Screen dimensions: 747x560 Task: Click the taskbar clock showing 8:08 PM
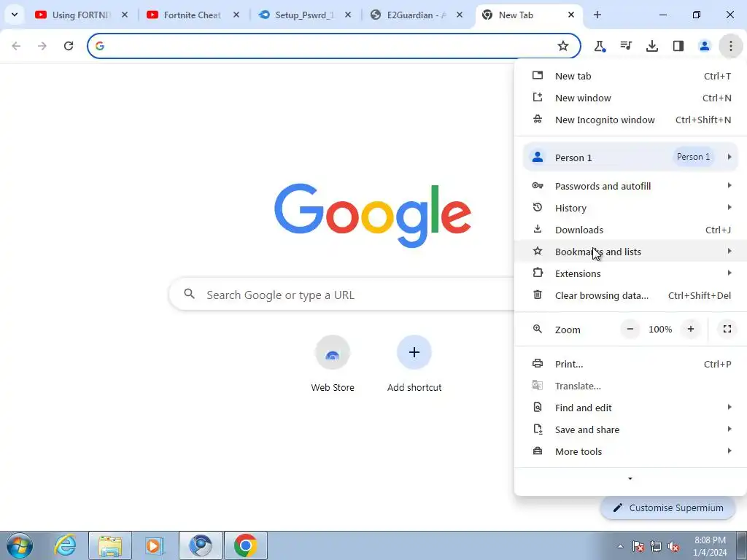tap(710, 546)
